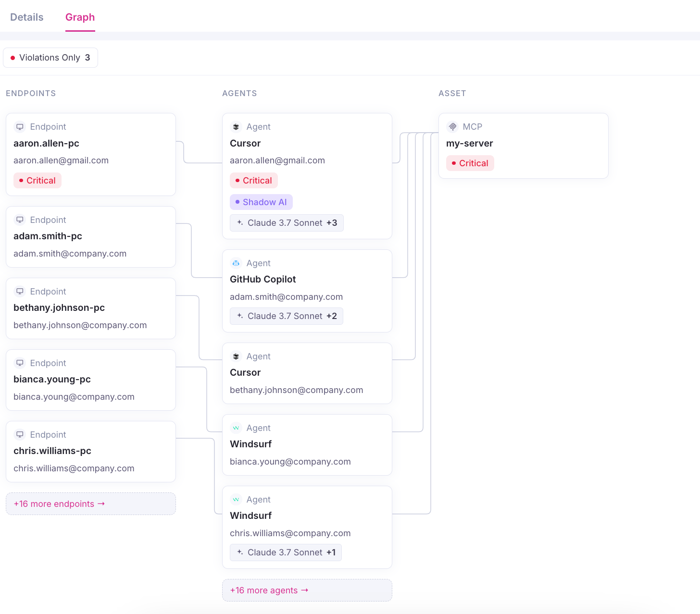
Task: Show +16 more agents
Action: 307,590
